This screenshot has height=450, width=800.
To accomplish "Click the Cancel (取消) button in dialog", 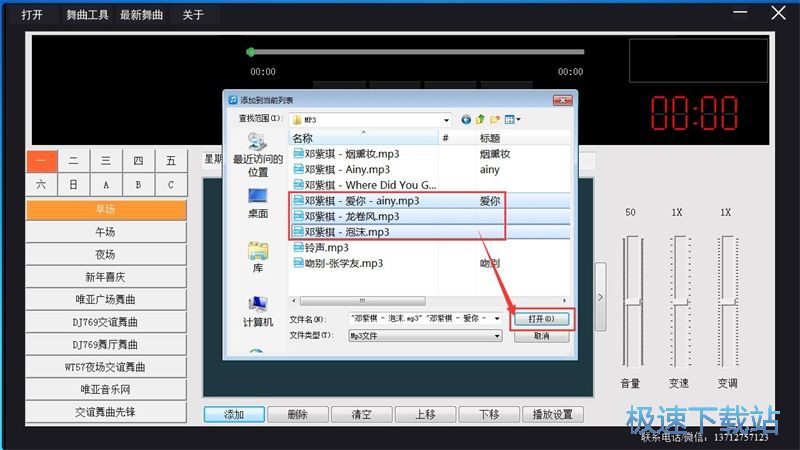I will [x=541, y=336].
